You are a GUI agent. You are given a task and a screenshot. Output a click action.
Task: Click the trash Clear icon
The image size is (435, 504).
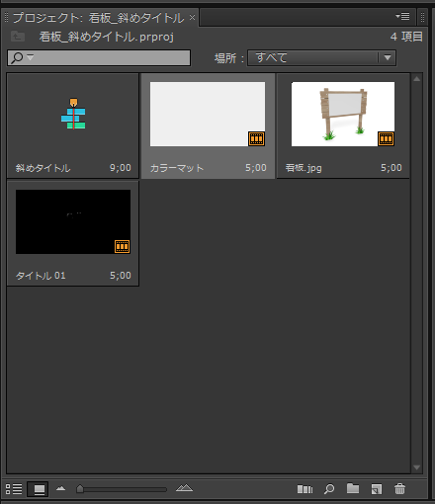pyautogui.click(x=399, y=489)
